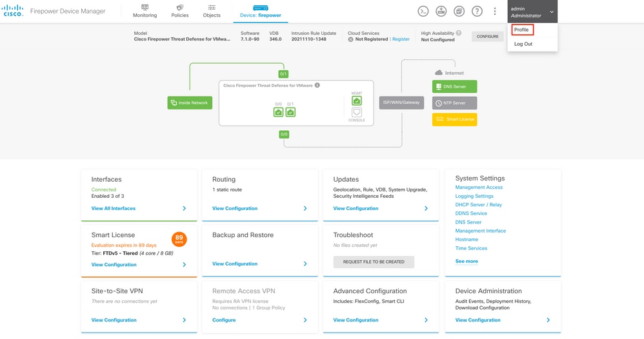The image size is (644, 339).
Task: Click the High Availability info icon
Action: tap(459, 33)
